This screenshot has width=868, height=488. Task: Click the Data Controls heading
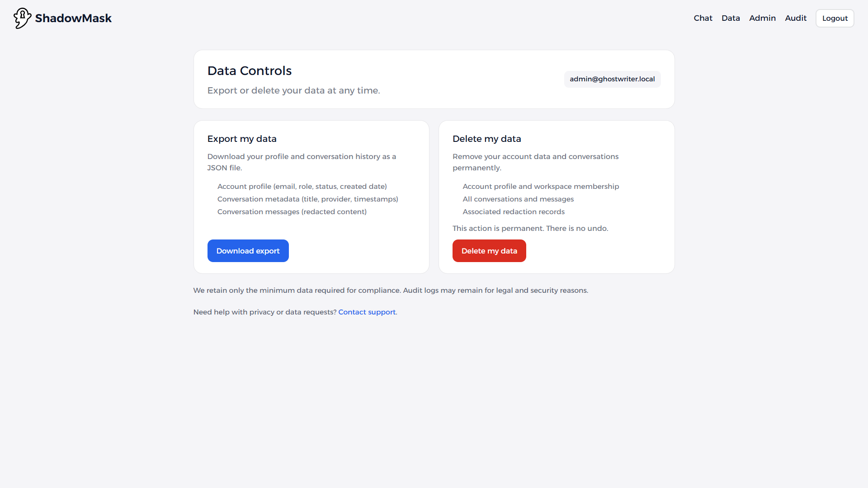click(249, 71)
